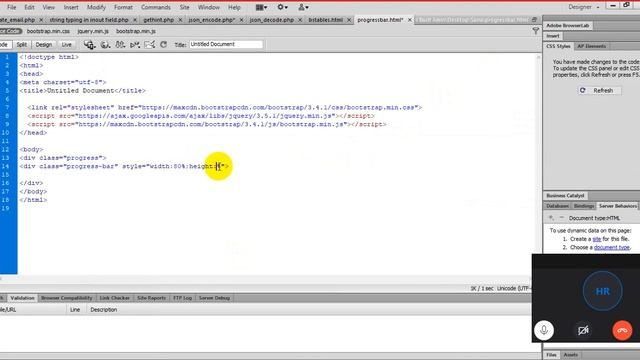Image resolution: width=640 pixels, height=360 pixels.
Task: Close the gethint.php tab
Action: pos(180,20)
